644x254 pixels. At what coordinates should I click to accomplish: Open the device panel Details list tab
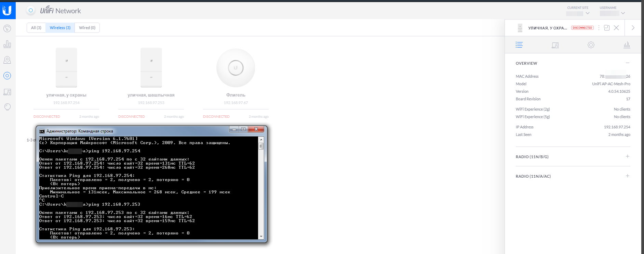519,45
